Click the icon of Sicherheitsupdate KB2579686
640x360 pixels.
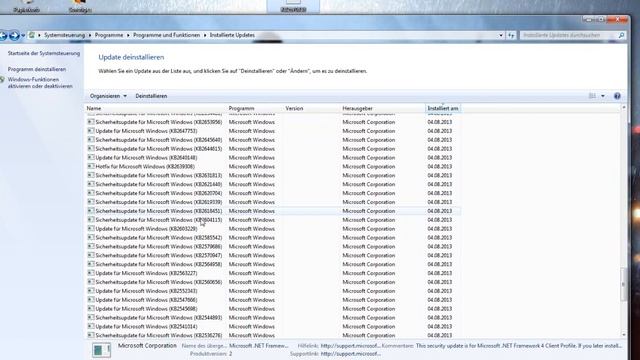coord(91,246)
